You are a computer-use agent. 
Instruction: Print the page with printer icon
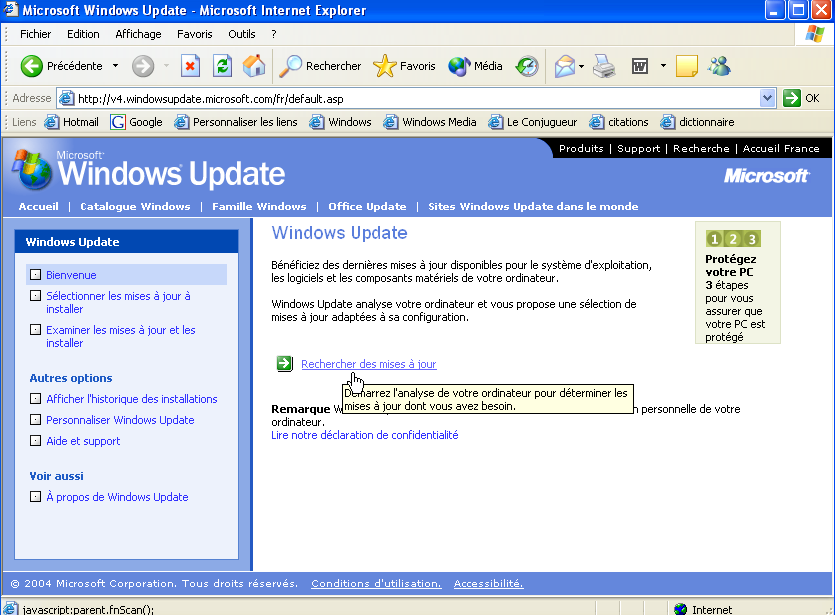604,66
